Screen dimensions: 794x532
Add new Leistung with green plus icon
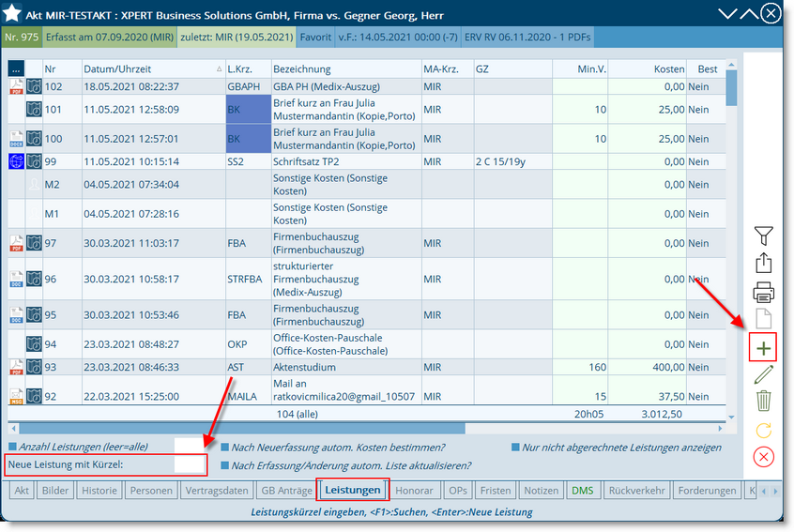pos(763,348)
